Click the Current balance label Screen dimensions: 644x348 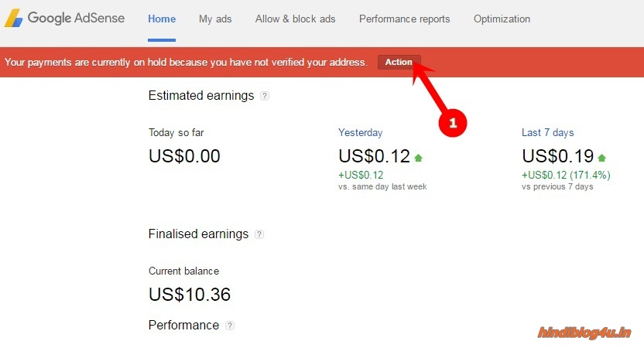coord(183,271)
